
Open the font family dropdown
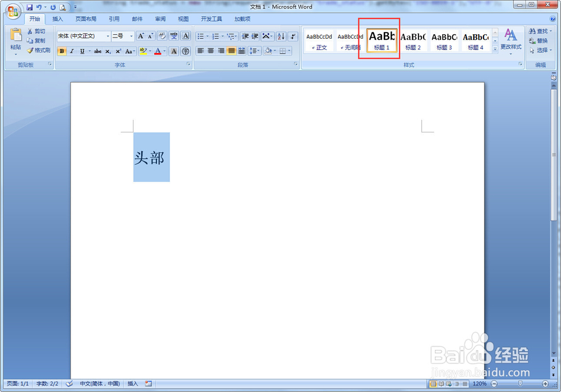point(107,36)
